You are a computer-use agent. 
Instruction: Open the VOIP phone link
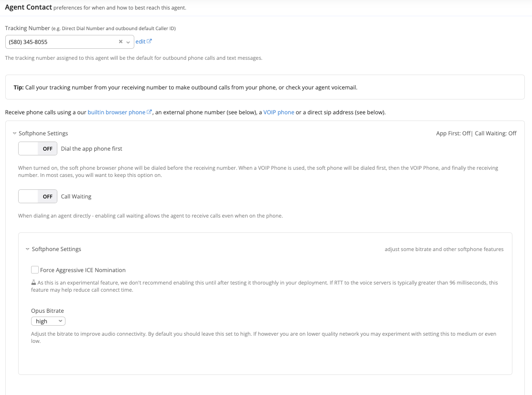tap(279, 112)
